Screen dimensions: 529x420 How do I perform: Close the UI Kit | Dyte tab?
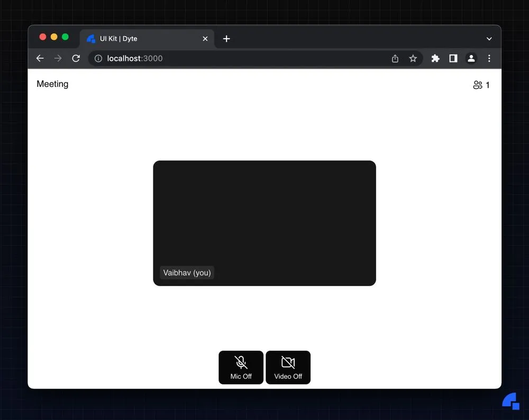pos(205,39)
